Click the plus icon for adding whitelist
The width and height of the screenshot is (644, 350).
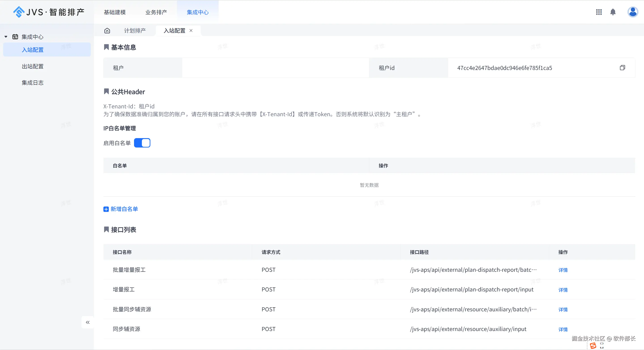point(106,209)
